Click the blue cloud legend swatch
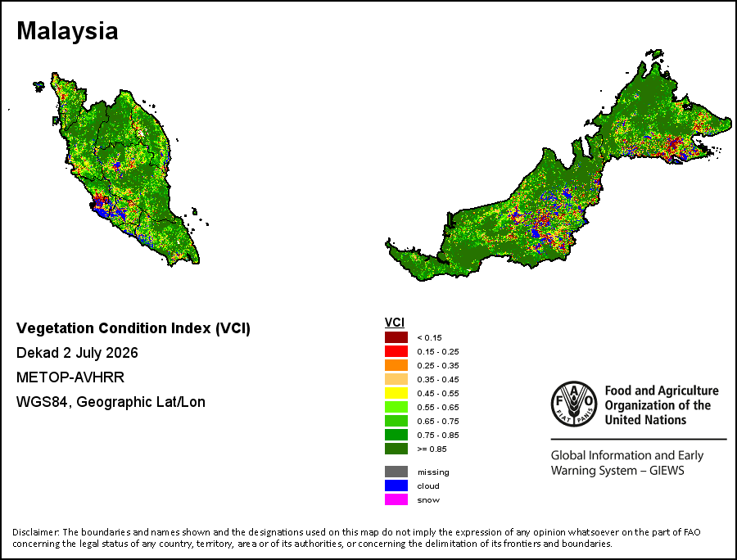 pyautogui.click(x=396, y=485)
